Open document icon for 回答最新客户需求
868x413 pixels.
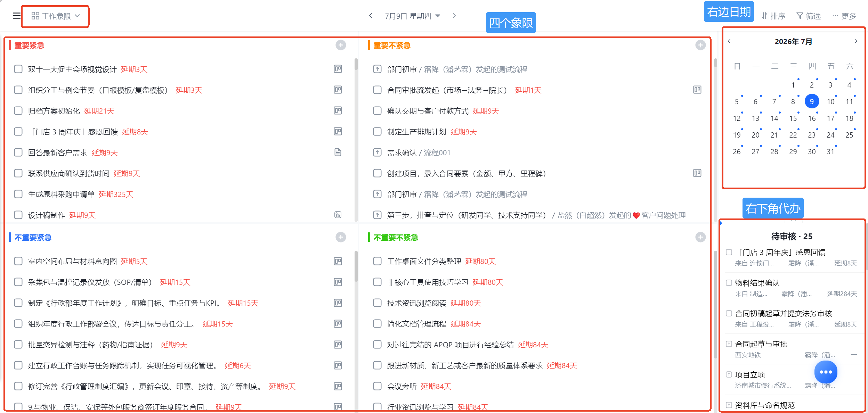coord(338,152)
